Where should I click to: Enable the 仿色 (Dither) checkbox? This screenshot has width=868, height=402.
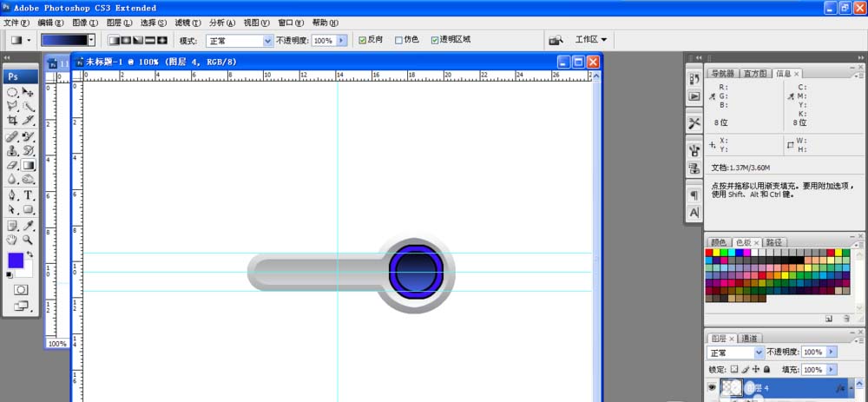[x=398, y=40]
